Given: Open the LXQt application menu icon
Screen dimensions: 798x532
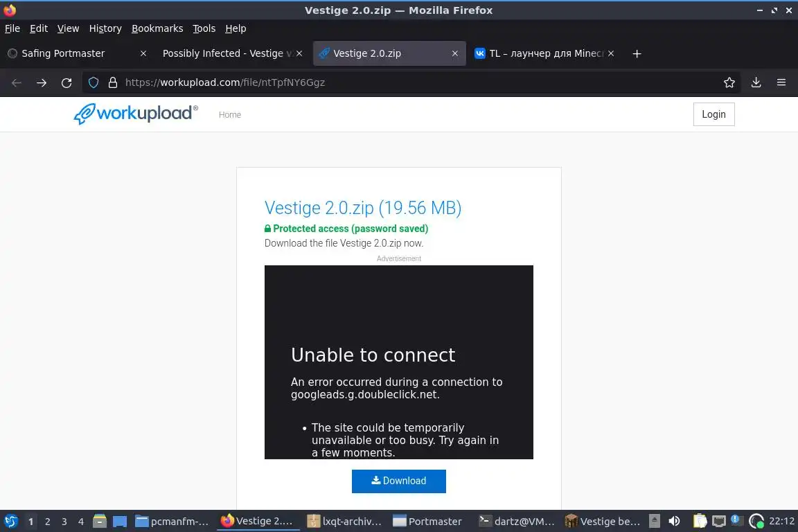Looking at the screenshot, I should coord(10,522).
